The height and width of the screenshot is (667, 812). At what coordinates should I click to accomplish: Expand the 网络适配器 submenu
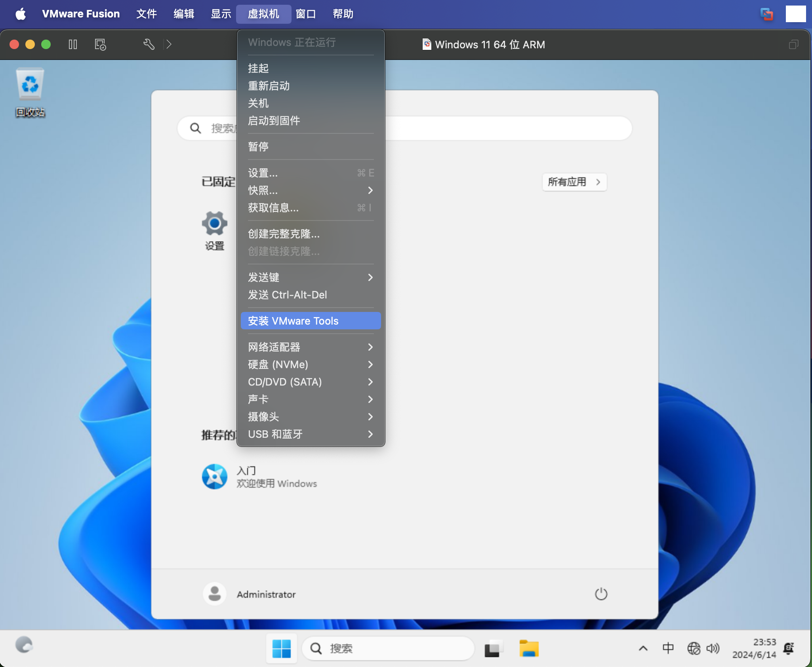[311, 347]
